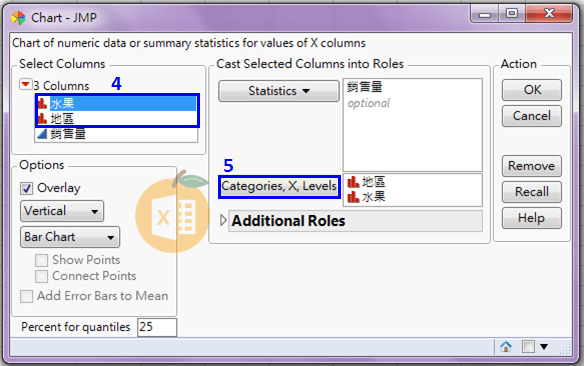Click the Recall button
This screenshot has width=584, height=366.
click(532, 192)
